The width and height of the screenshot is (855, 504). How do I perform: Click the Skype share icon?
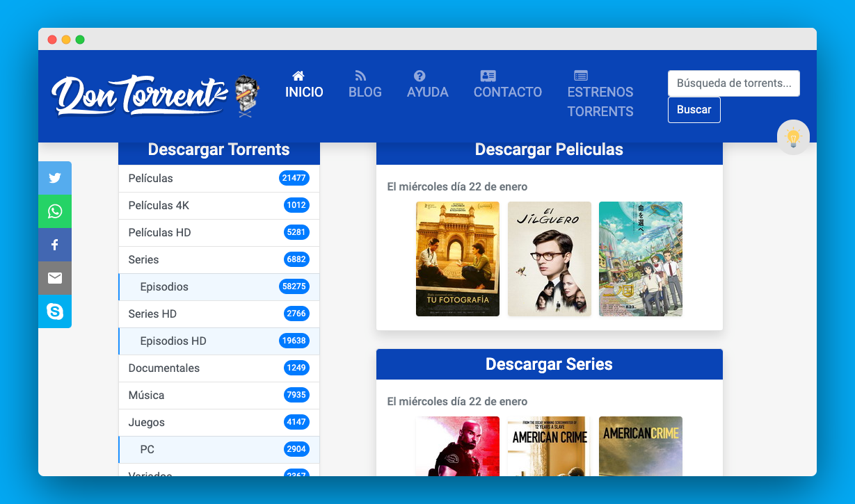(x=55, y=311)
